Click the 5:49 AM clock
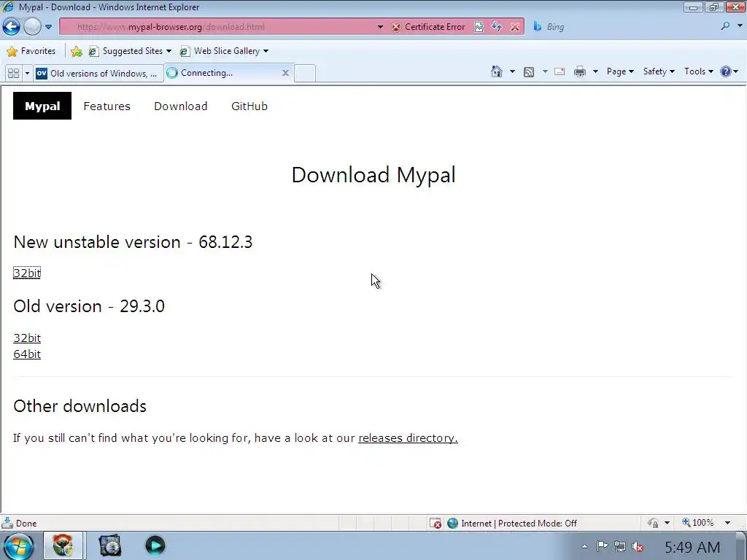 pyautogui.click(x=692, y=547)
